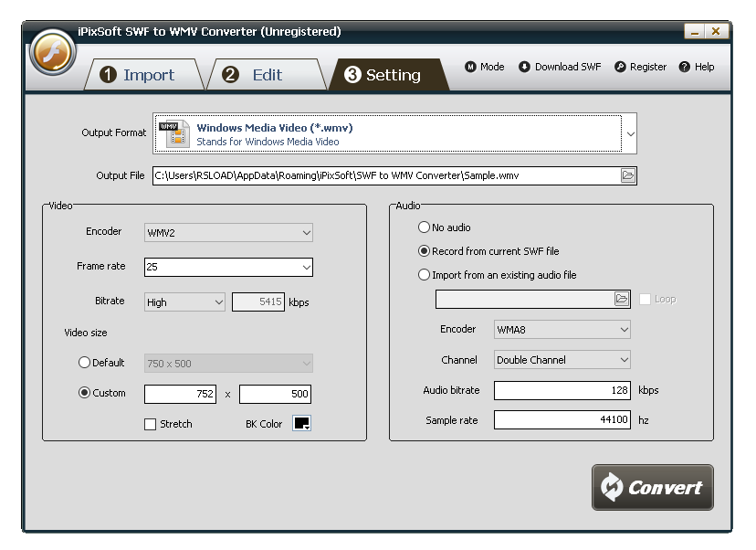This screenshot has width=756, height=550.
Task: Close the converter window
Action: pos(716,31)
